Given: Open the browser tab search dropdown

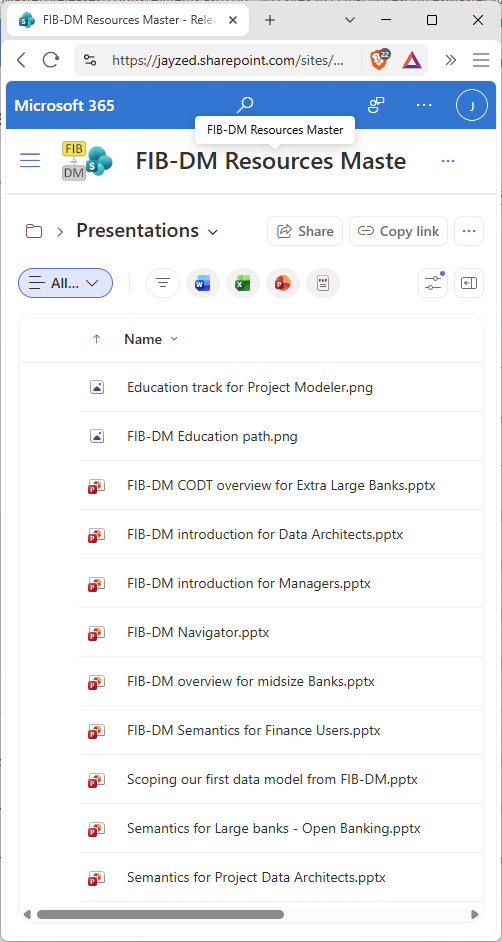Looking at the screenshot, I should click(351, 20).
